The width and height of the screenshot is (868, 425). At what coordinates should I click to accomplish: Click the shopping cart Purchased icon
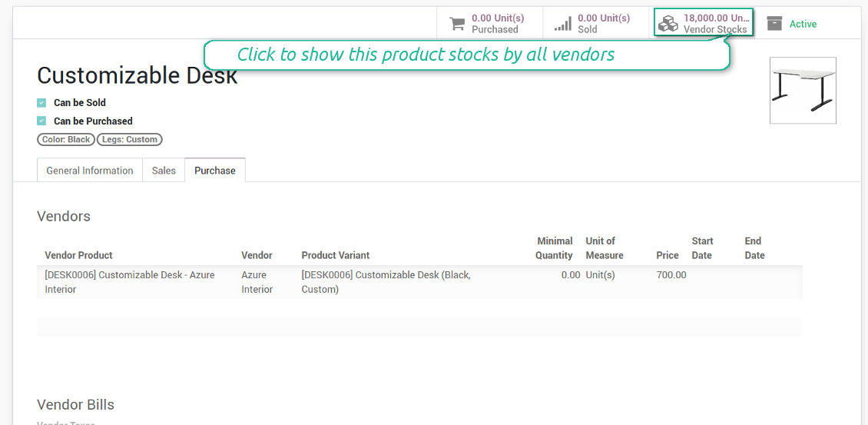coord(457,24)
